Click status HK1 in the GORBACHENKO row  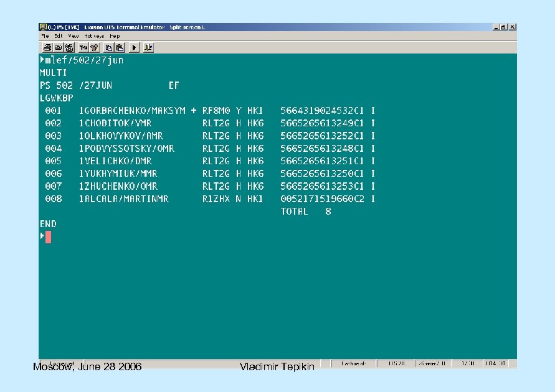tap(255, 111)
